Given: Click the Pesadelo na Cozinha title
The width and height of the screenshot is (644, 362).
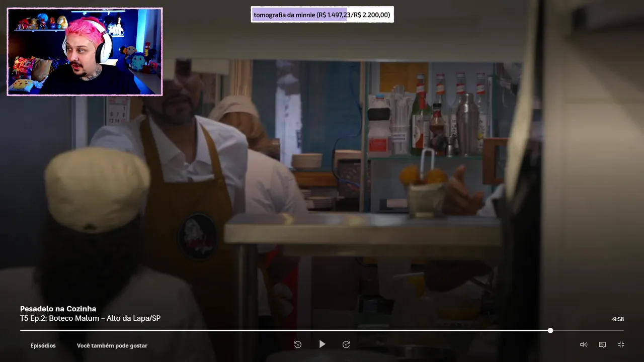Looking at the screenshot, I should click(x=58, y=309).
